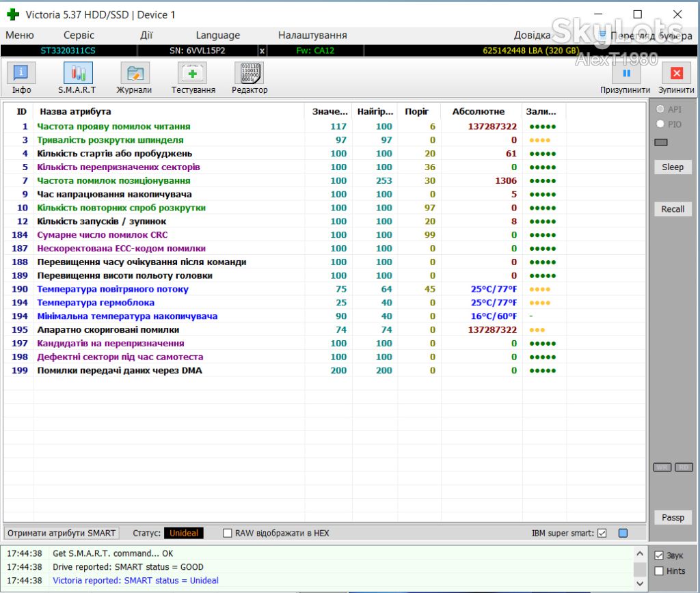Click the blue square next to IBM super smart

click(623, 533)
